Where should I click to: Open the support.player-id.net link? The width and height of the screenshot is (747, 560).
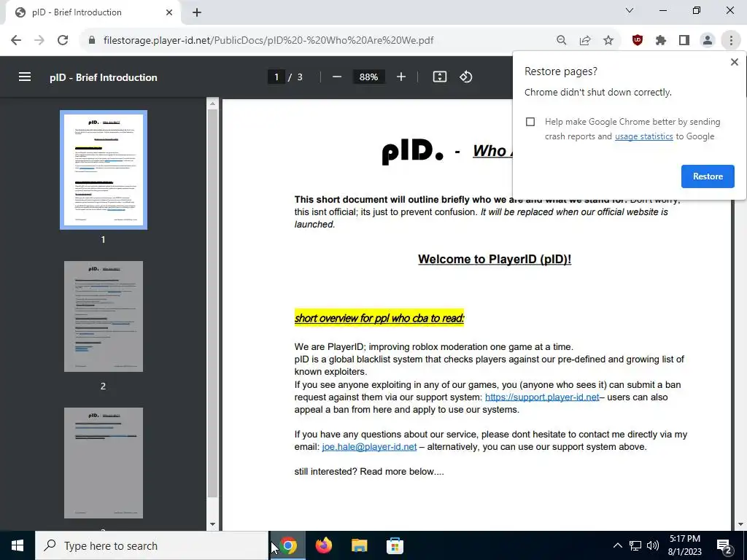pyautogui.click(x=542, y=397)
